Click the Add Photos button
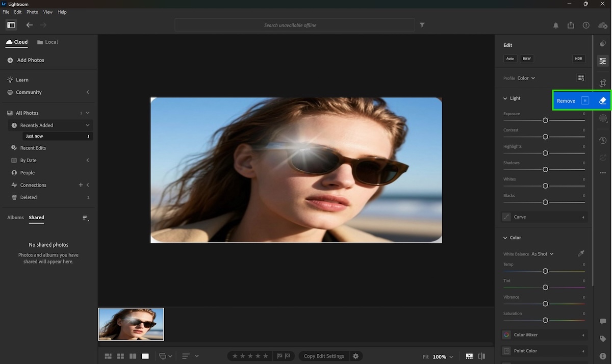Screen dimensions: 612x364 click(x=26, y=60)
